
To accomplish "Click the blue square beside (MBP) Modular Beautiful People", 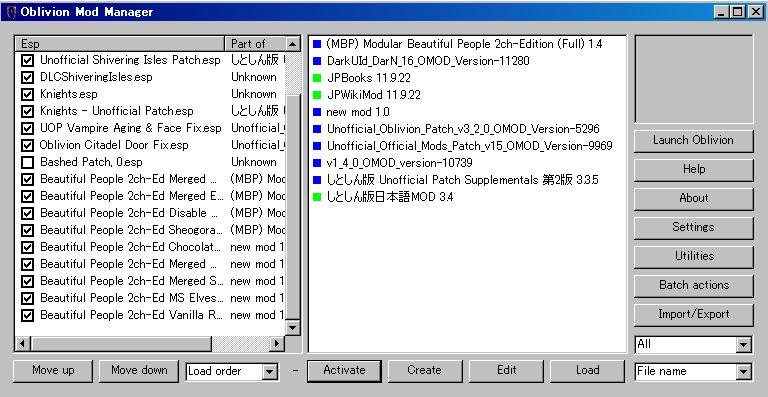I will coord(317,44).
